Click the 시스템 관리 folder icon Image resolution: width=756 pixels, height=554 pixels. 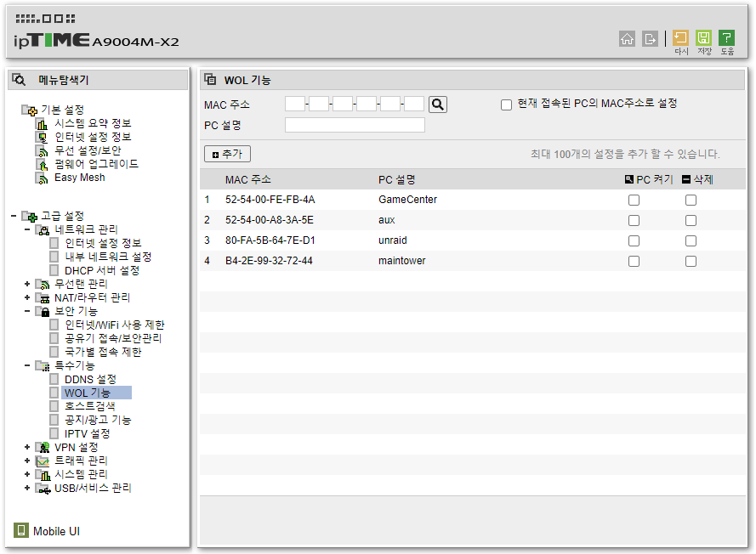(43, 474)
